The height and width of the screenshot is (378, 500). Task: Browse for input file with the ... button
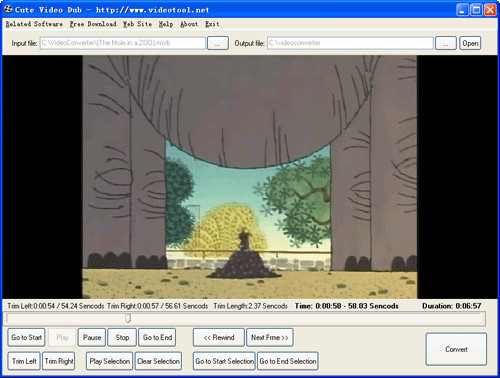pos(218,43)
